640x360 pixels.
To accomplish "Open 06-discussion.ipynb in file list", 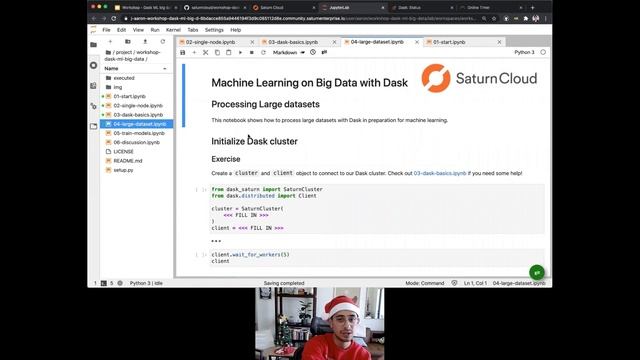I will [136, 142].
